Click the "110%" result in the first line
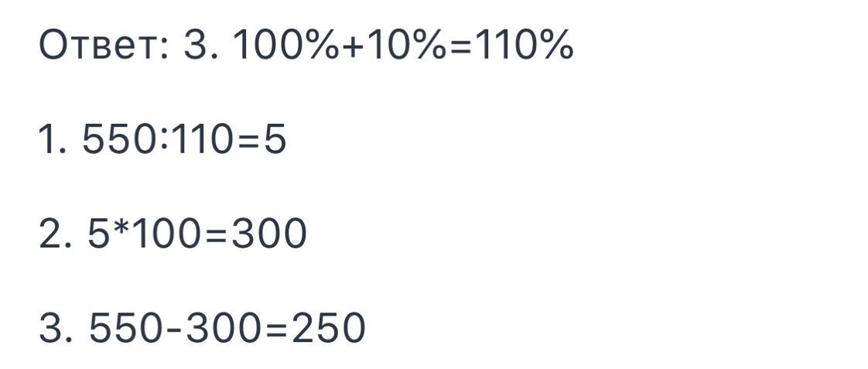The image size is (868, 369). [525, 48]
